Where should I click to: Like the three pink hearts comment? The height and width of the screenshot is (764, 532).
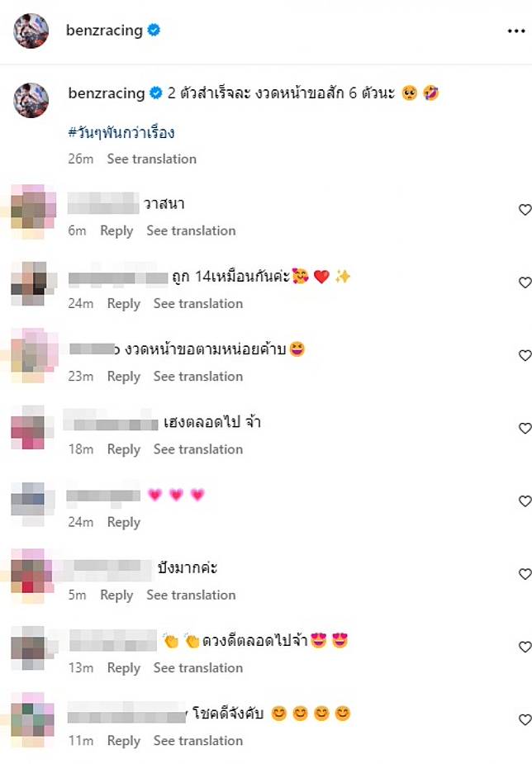[525, 501]
